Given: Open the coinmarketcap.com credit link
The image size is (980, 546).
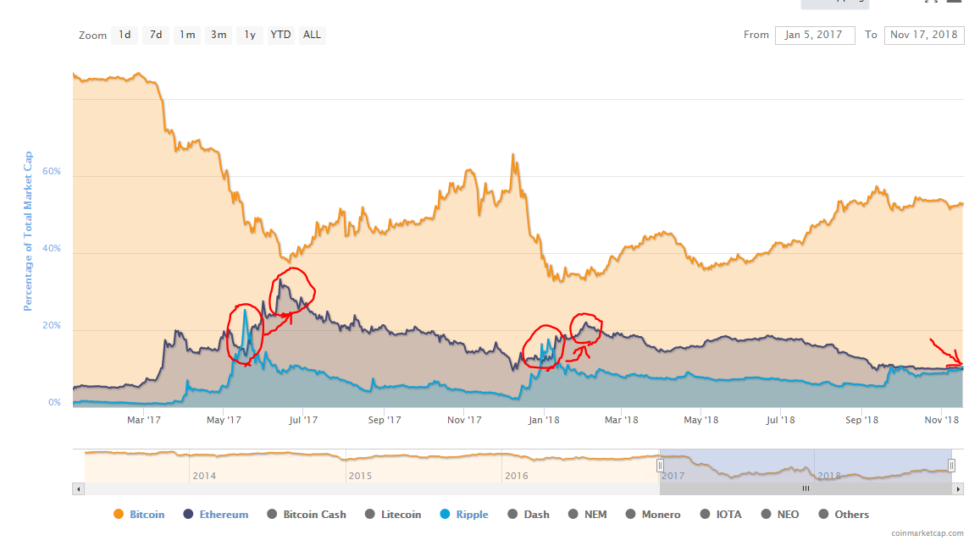Looking at the screenshot, I should (x=927, y=533).
